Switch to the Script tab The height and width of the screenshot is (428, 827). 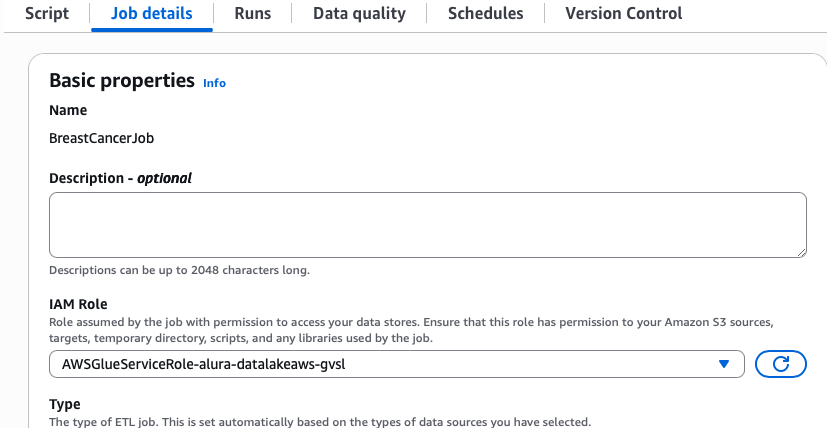tap(47, 14)
